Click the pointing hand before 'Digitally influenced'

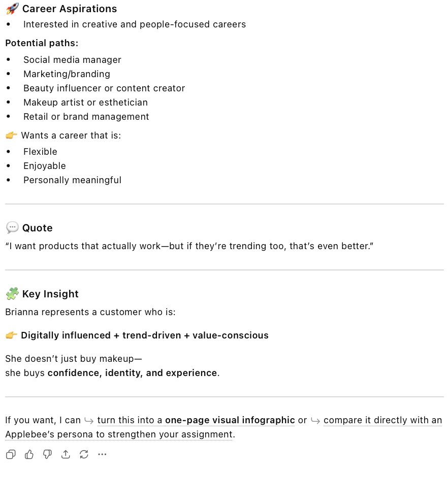point(11,335)
